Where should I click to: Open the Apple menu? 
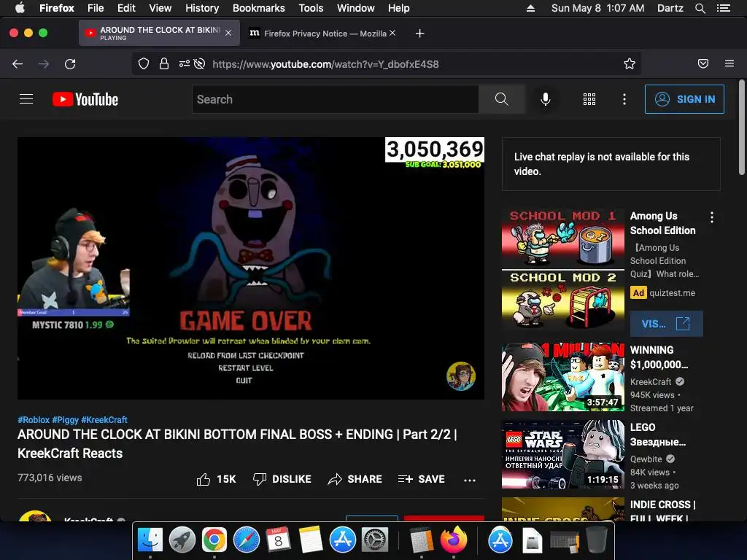20,8
